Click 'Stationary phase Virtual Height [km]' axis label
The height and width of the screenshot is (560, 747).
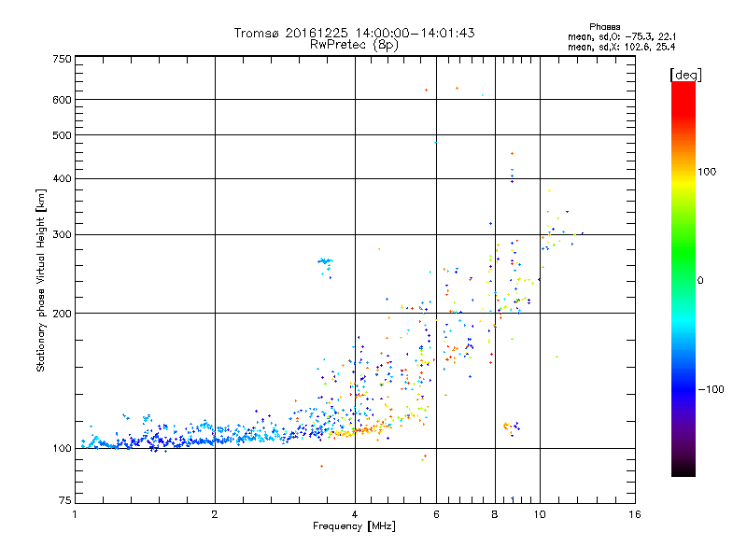click(41, 280)
